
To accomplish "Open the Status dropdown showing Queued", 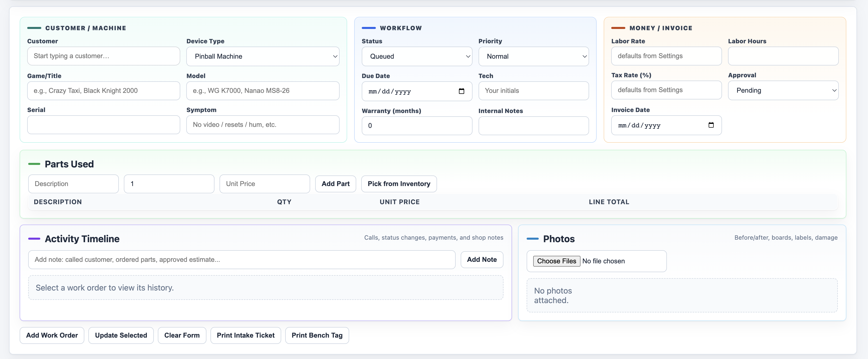I will 417,56.
